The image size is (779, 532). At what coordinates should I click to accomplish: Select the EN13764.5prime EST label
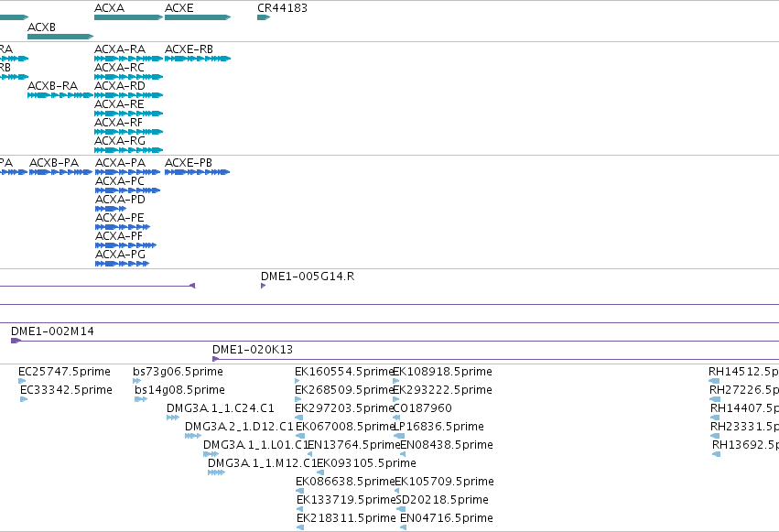[x=353, y=445]
